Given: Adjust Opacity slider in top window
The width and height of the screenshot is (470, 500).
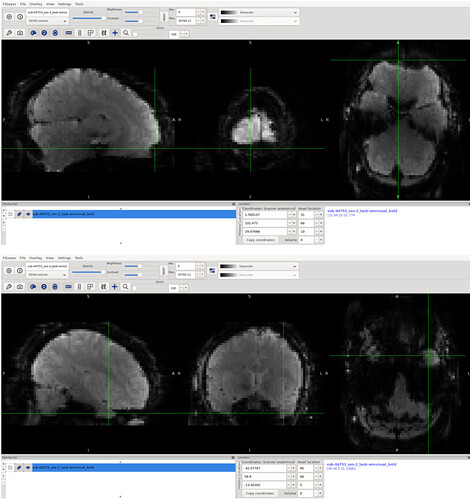Looking at the screenshot, I should [x=89, y=18].
